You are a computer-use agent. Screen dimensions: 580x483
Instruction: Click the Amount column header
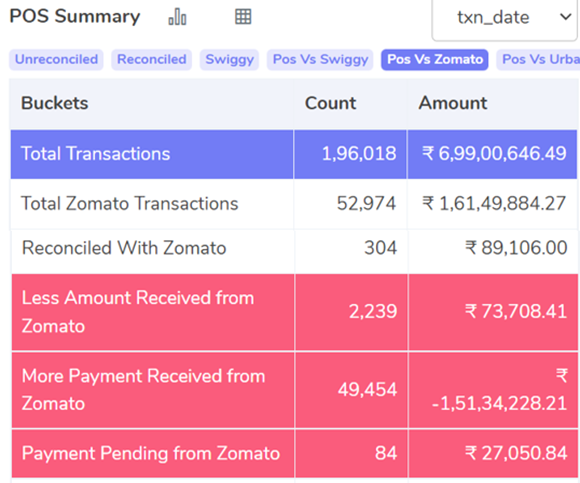point(453,103)
